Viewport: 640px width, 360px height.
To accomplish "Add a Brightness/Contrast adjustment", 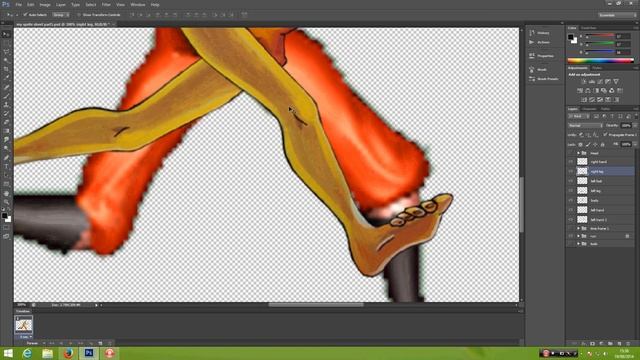I will tap(584, 82).
